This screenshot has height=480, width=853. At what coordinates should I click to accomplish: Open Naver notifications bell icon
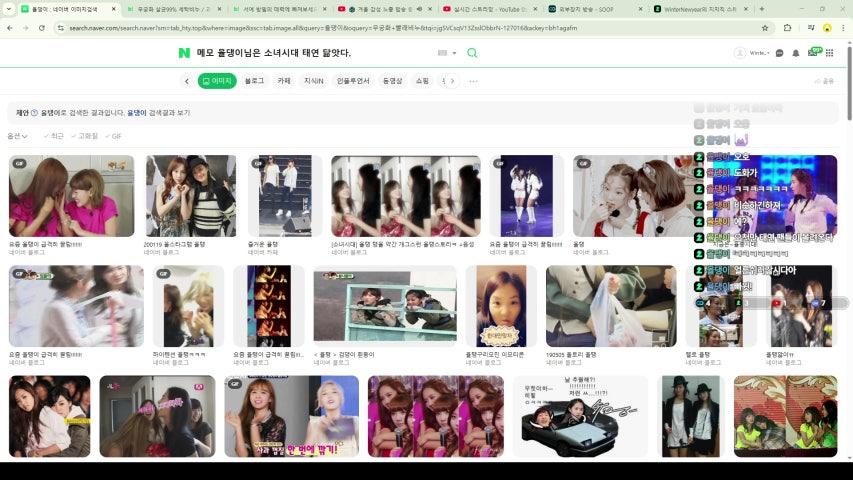[x=796, y=53]
